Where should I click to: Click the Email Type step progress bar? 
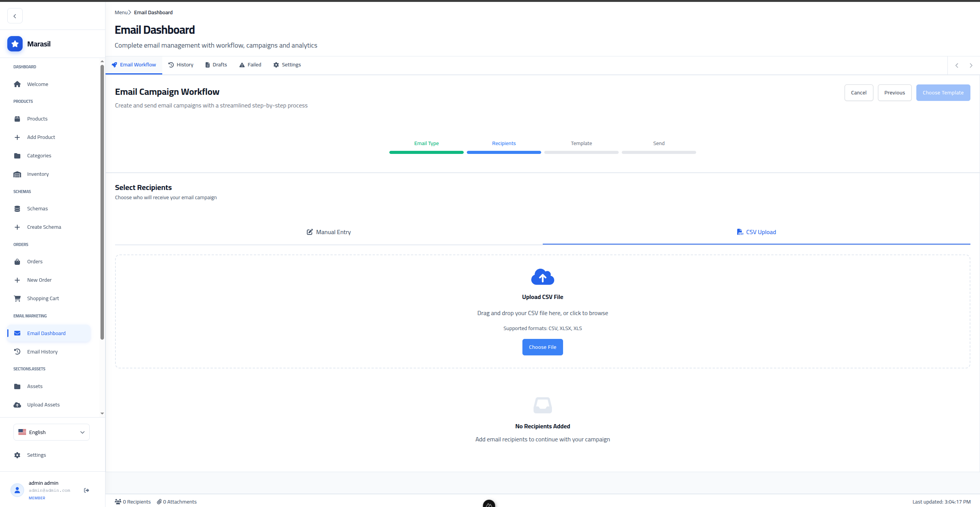coord(426,152)
